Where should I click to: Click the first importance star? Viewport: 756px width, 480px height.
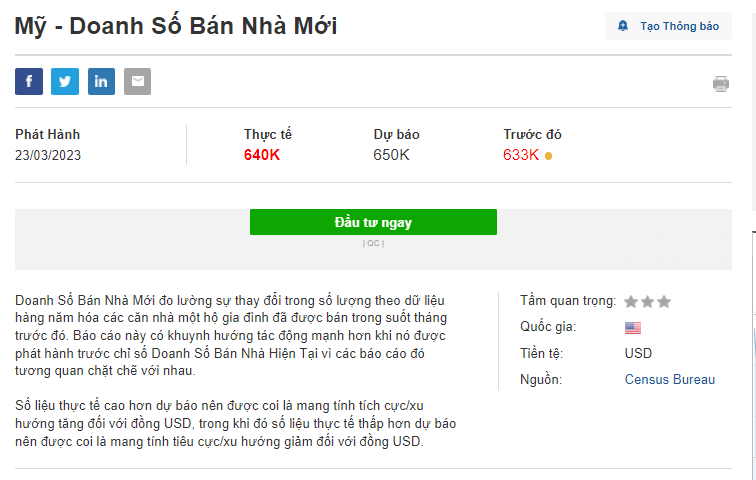point(631,301)
